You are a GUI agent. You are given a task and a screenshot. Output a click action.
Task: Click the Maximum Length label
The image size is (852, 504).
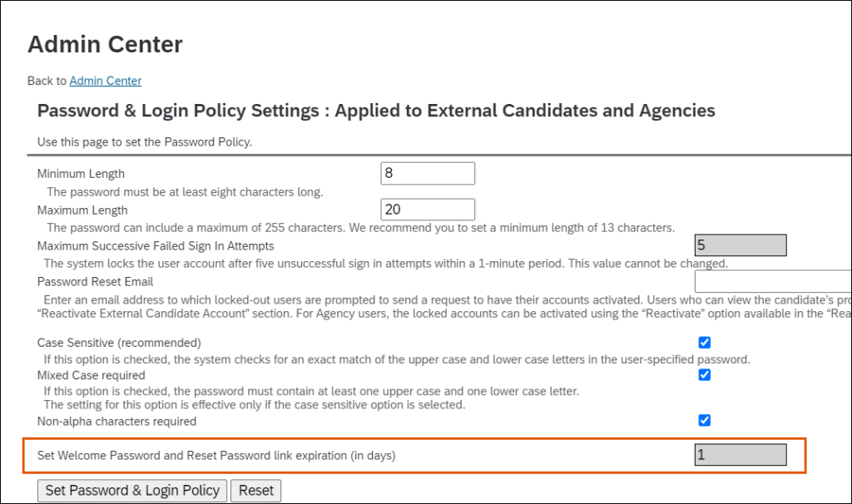[82, 210]
